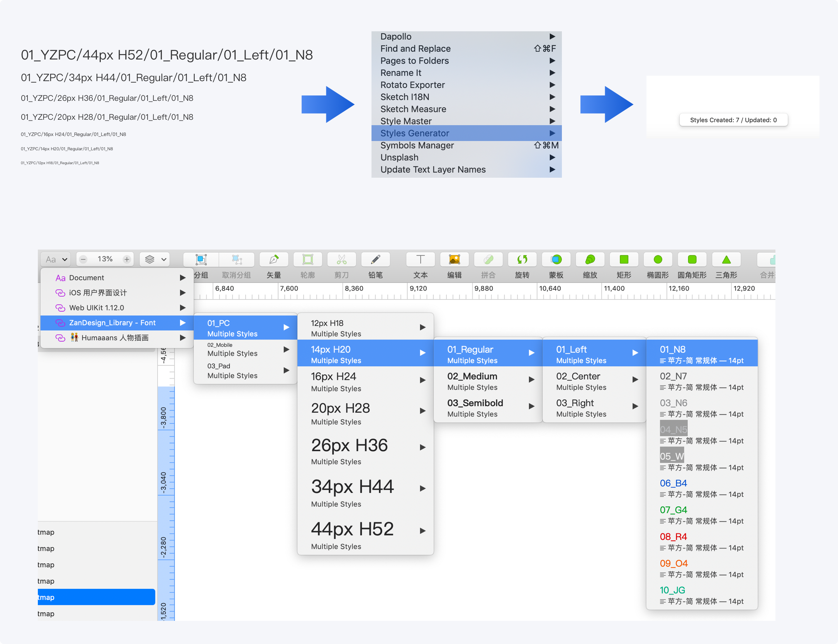Click the Triangle shape icon
The image size is (838, 644).
(726, 259)
